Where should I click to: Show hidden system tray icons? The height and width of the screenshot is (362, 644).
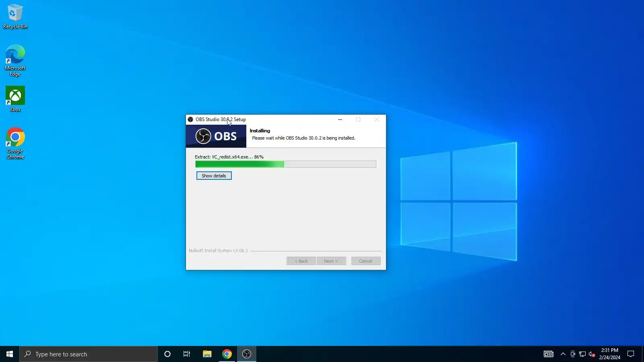tap(563, 354)
